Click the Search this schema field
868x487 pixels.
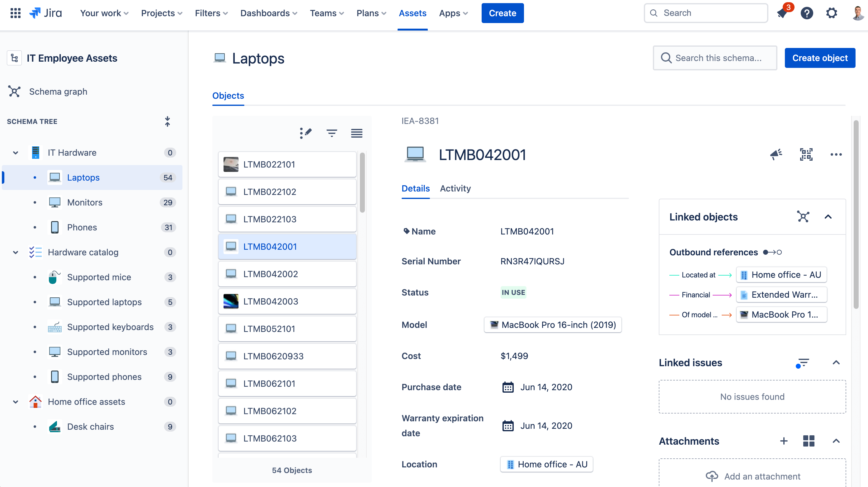(714, 58)
